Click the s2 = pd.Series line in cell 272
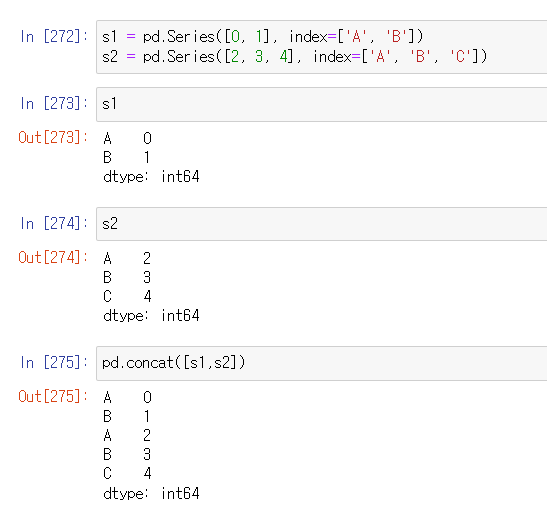 coord(294,57)
